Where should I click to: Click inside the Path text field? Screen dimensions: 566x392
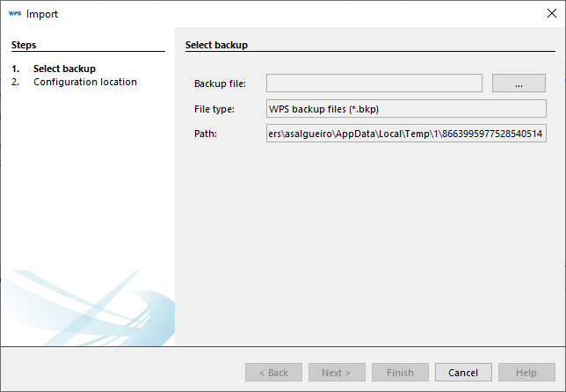[x=407, y=134]
